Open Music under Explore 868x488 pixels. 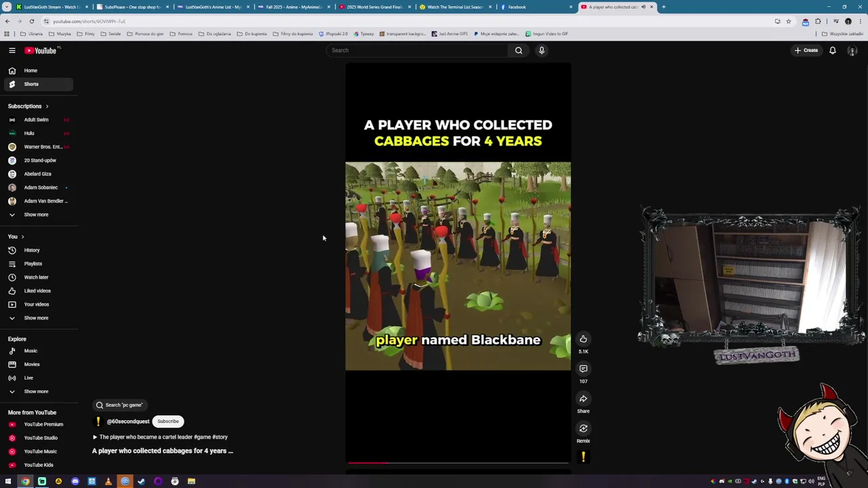[x=38, y=351]
